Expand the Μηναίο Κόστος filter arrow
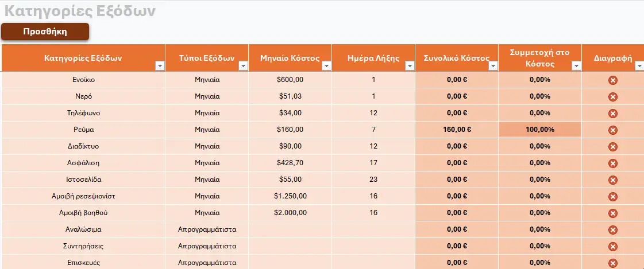Screen dimensions: 644x269 click(326, 67)
